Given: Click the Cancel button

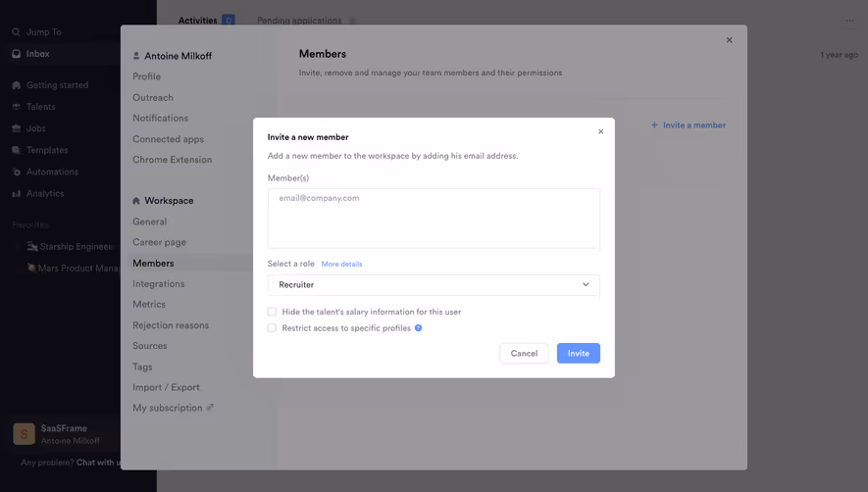Looking at the screenshot, I should (524, 353).
